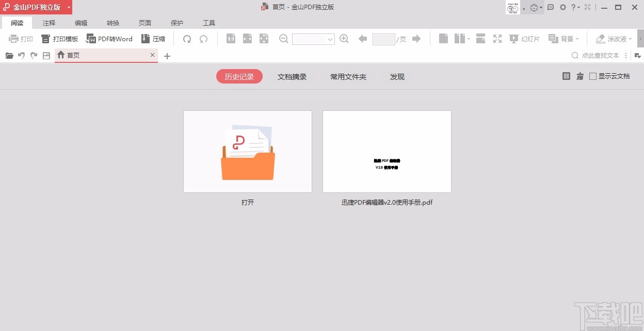Click the 打开 open file card
Viewport: 644px width, 331px height.
[x=247, y=151]
